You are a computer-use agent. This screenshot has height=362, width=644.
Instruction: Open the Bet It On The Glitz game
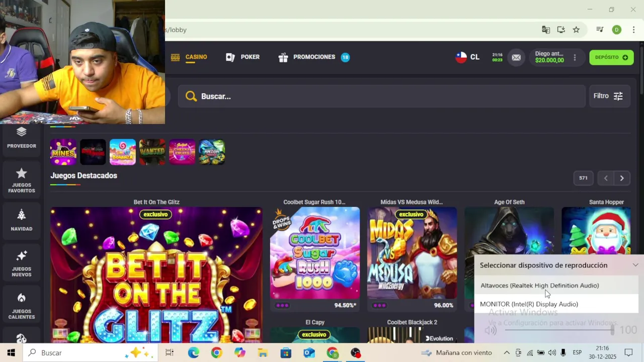pyautogui.click(x=156, y=275)
